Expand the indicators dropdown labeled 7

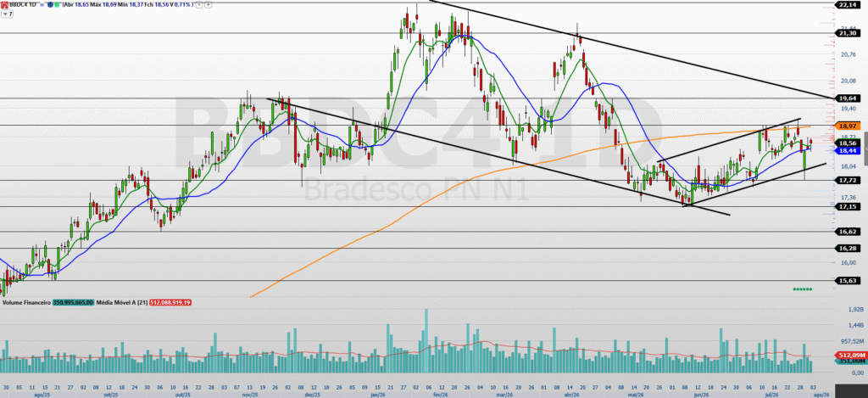[7, 14]
